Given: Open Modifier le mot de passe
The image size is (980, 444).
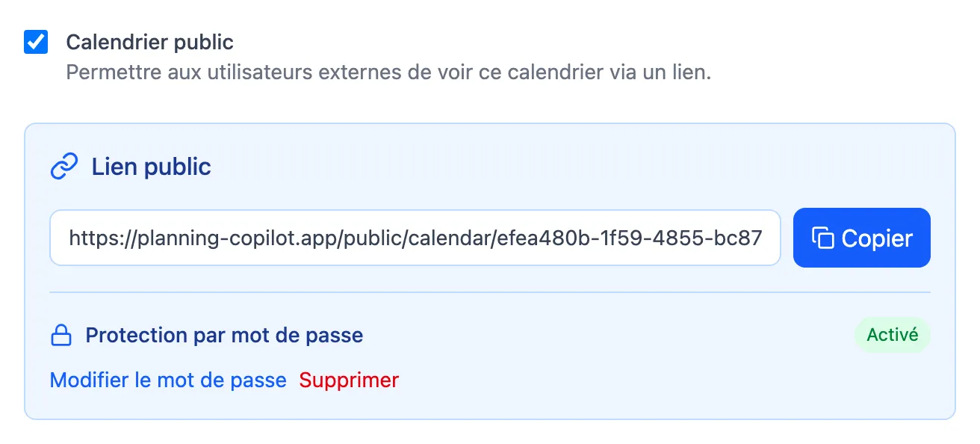Looking at the screenshot, I should pyautogui.click(x=168, y=380).
